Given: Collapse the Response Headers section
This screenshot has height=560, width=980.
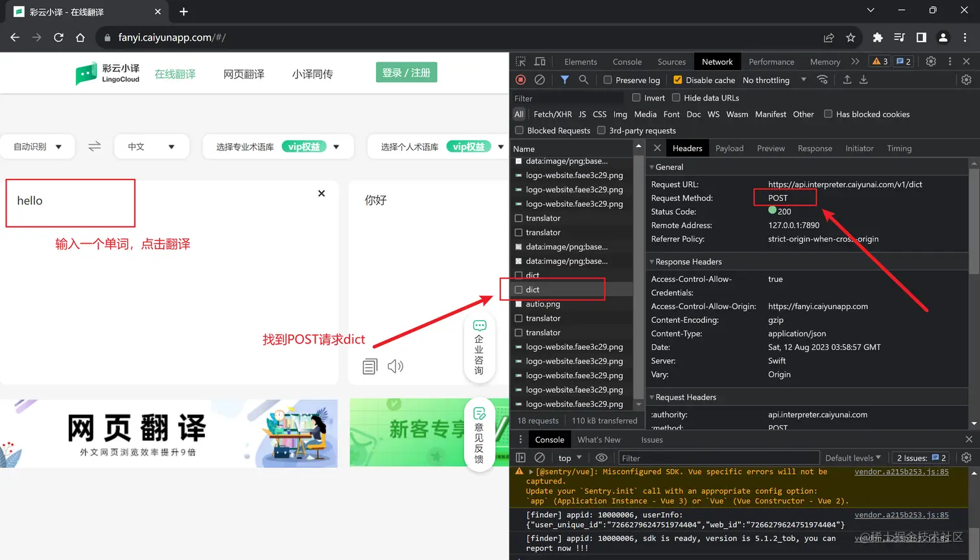Looking at the screenshot, I should tap(687, 262).
